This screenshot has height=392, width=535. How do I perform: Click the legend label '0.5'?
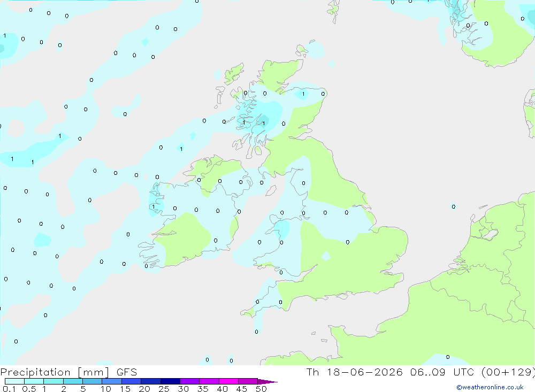29,389
